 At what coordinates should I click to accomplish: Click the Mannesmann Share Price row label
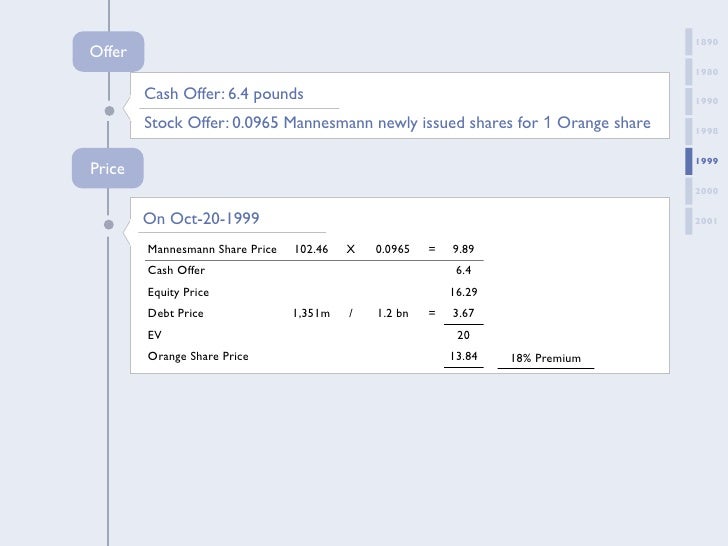pos(212,249)
